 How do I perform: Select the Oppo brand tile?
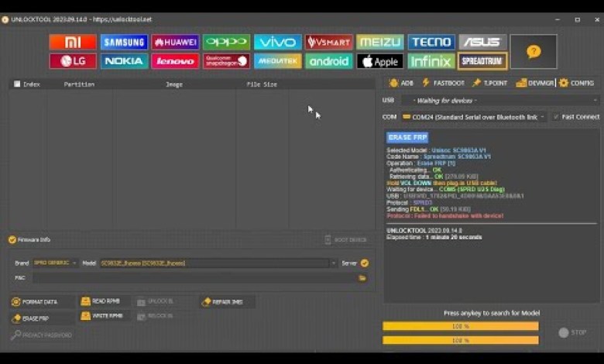pyautogui.click(x=226, y=42)
